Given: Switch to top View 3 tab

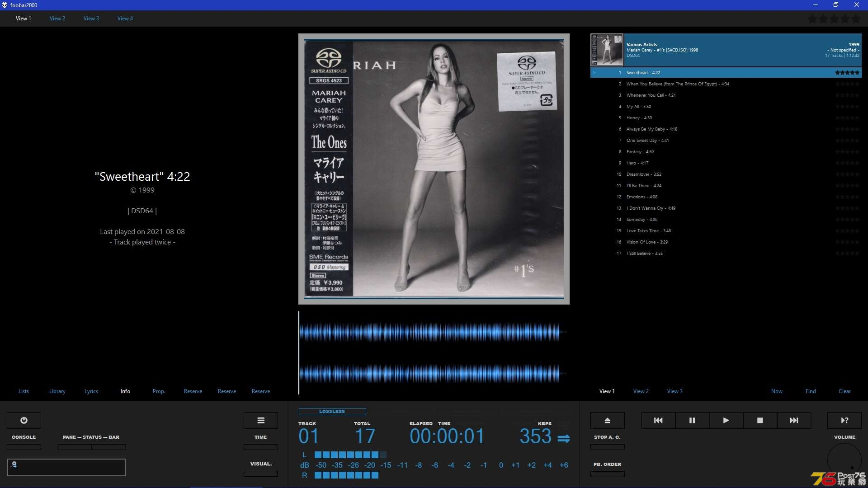Looking at the screenshot, I should click(91, 19).
